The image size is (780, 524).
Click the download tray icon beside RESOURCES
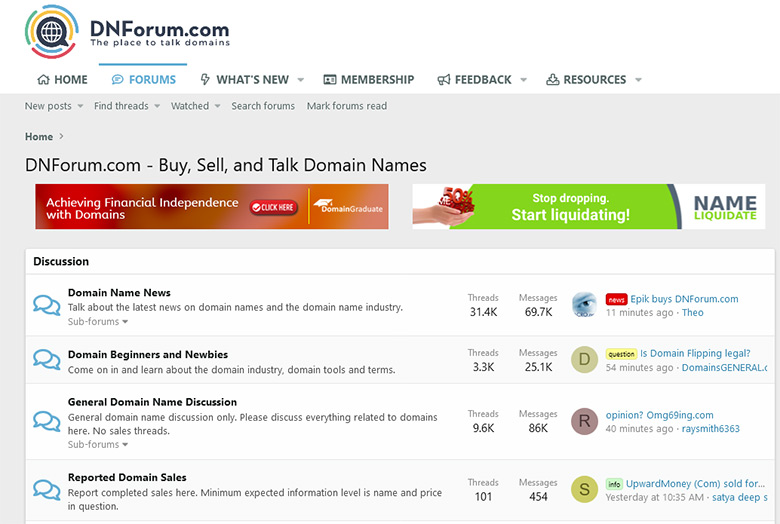552,80
